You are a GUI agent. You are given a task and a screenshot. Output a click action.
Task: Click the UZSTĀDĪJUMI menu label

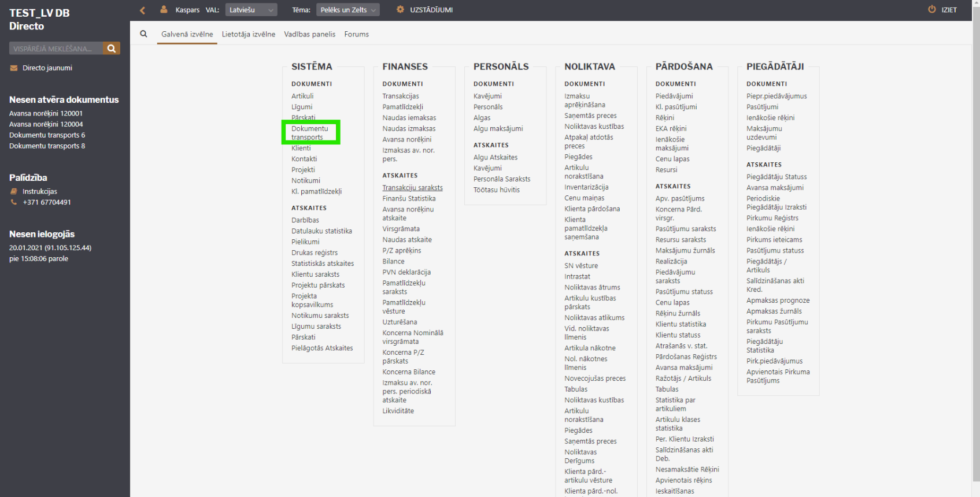(431, 10)
